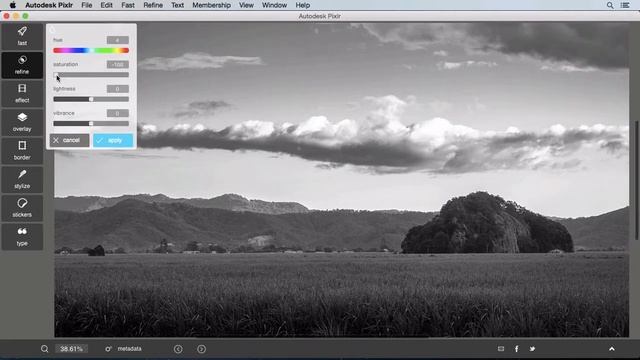Open Spotlight search in menu bar
The image size is (640, 360).
click(610, 5)
